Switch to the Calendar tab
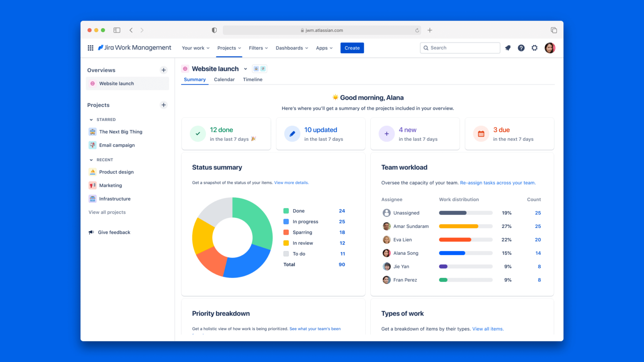This screenshot has width=644, height=362. 224,79
